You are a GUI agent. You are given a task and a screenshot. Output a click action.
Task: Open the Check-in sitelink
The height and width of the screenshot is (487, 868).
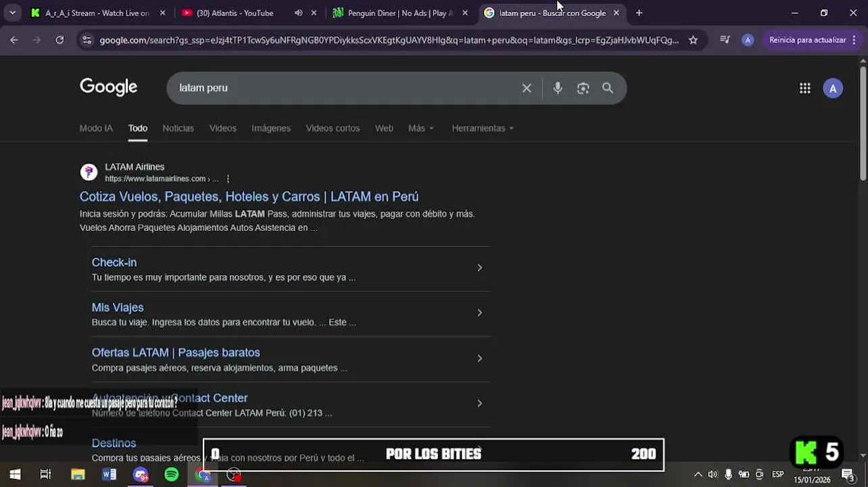[x=114, y=262]
